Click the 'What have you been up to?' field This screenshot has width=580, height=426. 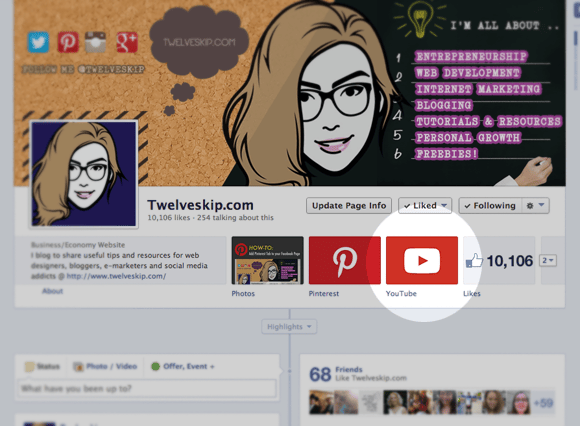click(x=147, y=389)
